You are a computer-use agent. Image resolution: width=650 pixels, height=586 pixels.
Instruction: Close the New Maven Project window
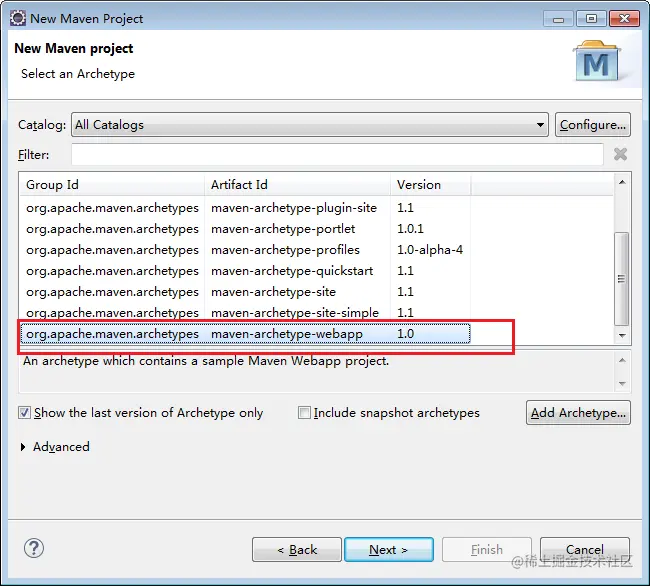click(x=624, y=19)
